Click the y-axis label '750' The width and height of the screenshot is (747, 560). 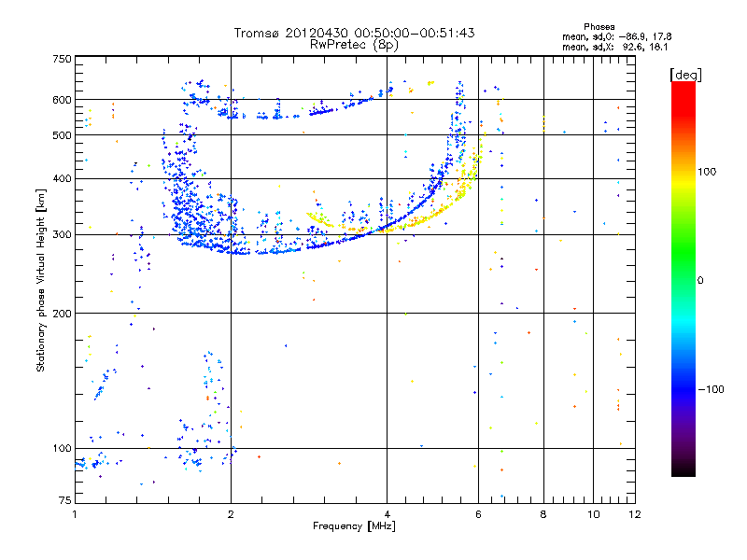click(62, 59)
